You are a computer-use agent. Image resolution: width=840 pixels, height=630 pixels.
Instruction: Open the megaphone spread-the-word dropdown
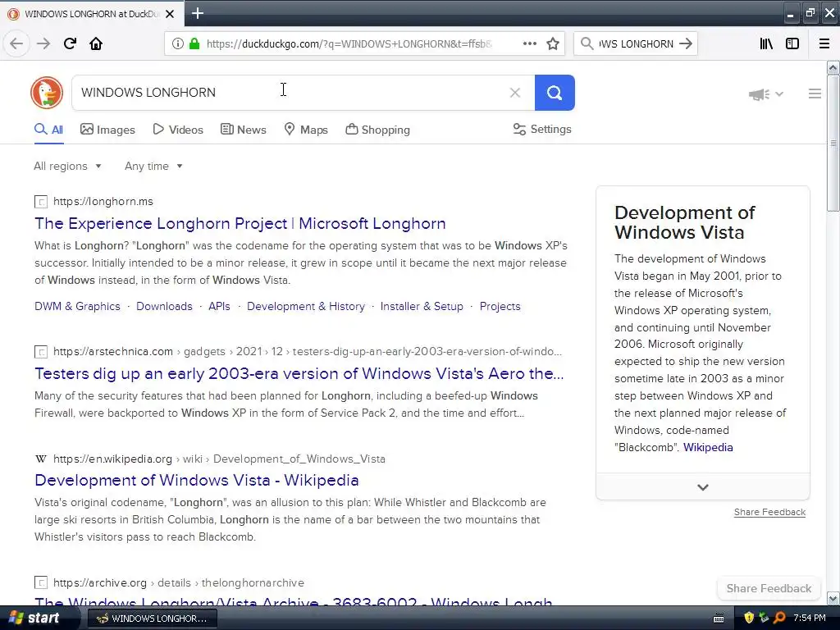766,94
